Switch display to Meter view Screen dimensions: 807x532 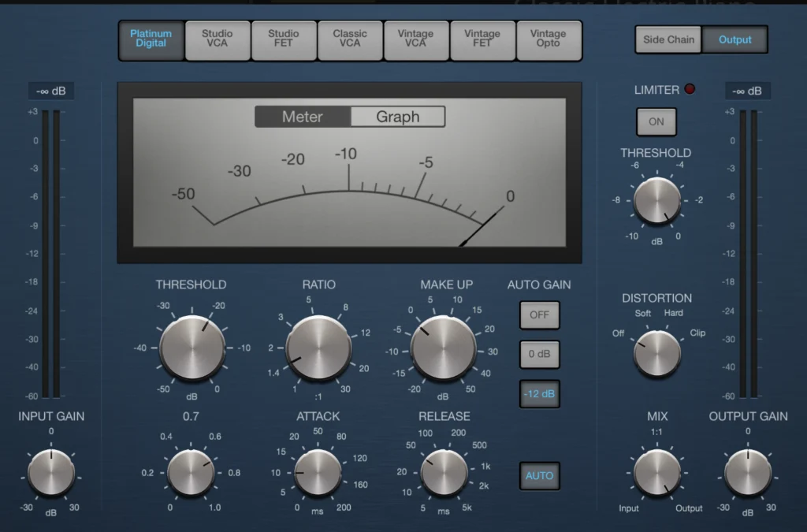pyautogui.click(x=303, y=117)
